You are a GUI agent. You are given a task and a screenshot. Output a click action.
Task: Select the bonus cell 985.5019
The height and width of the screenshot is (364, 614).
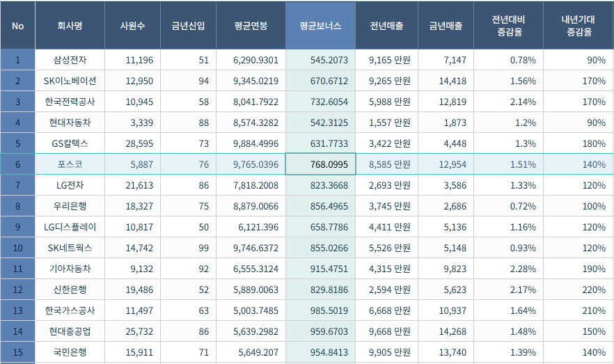click(320, 310)
